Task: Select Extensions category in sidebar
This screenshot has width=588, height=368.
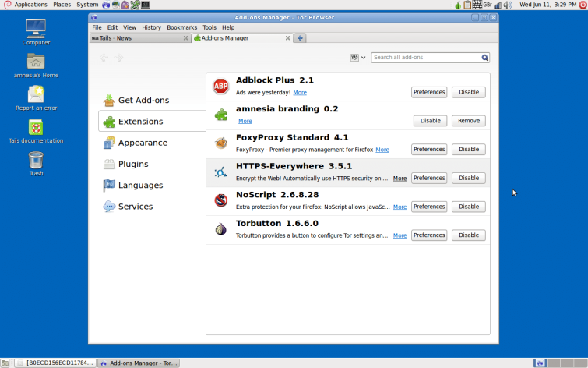Action: 152,122
